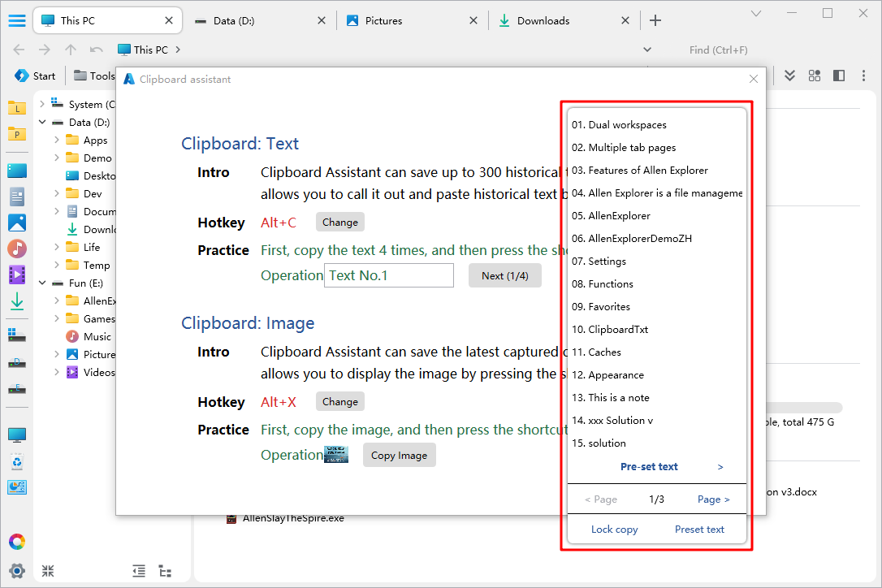
Task: Click the Next (1/4) button
Action: tap(504, 275)
